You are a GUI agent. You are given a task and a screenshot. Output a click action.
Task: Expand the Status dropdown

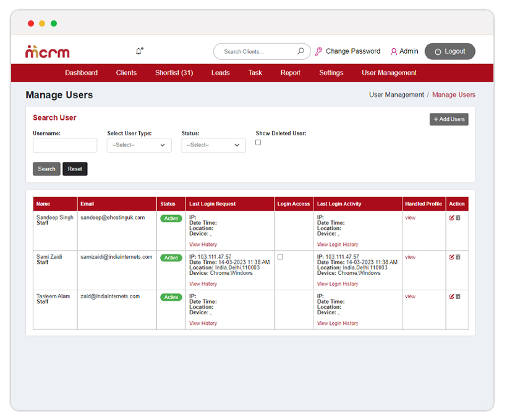point(213,145)
